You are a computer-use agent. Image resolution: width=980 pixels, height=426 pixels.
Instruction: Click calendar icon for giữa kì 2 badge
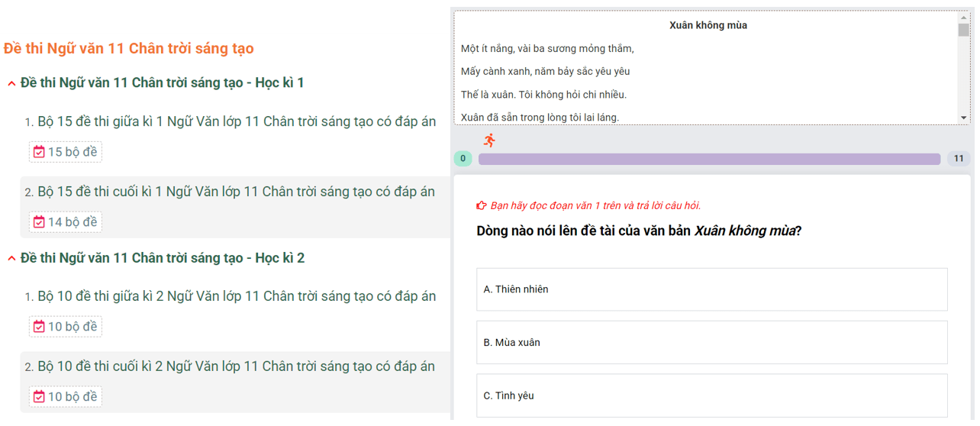39,327
